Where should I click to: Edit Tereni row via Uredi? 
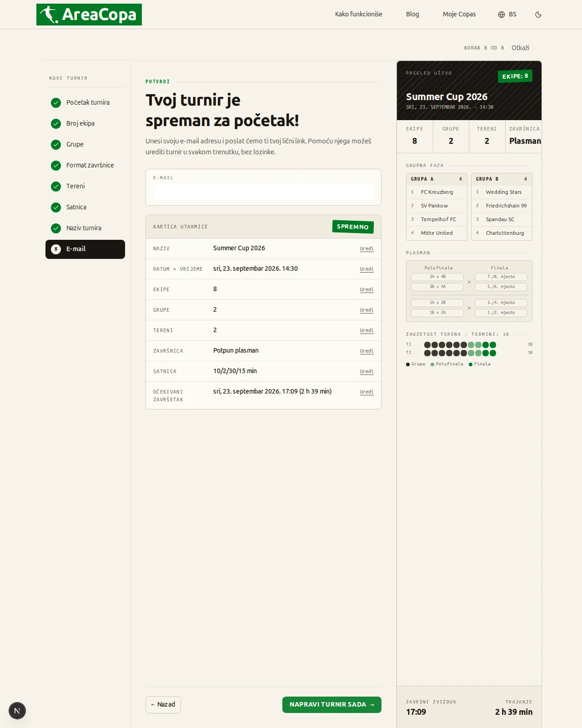click(x=366, y=330)
